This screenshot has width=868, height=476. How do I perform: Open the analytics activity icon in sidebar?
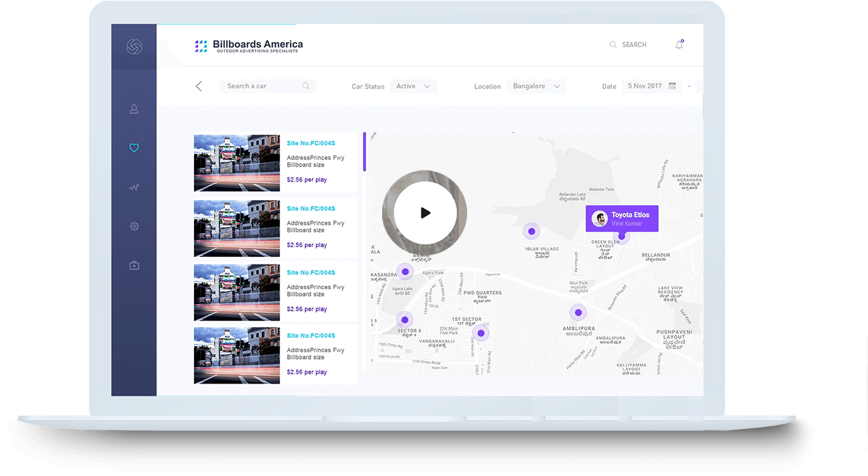pyautogui.click(x=134, y=187)
